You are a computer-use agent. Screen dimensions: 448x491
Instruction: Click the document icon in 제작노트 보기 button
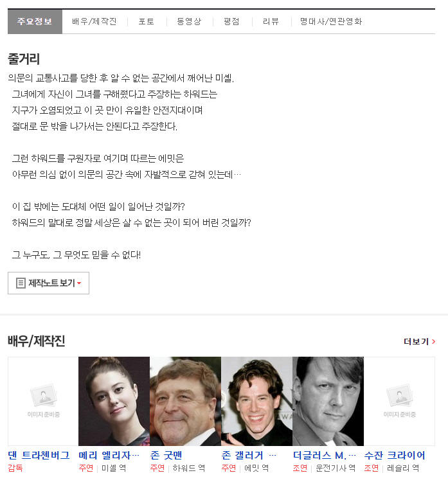coord(21,283)
